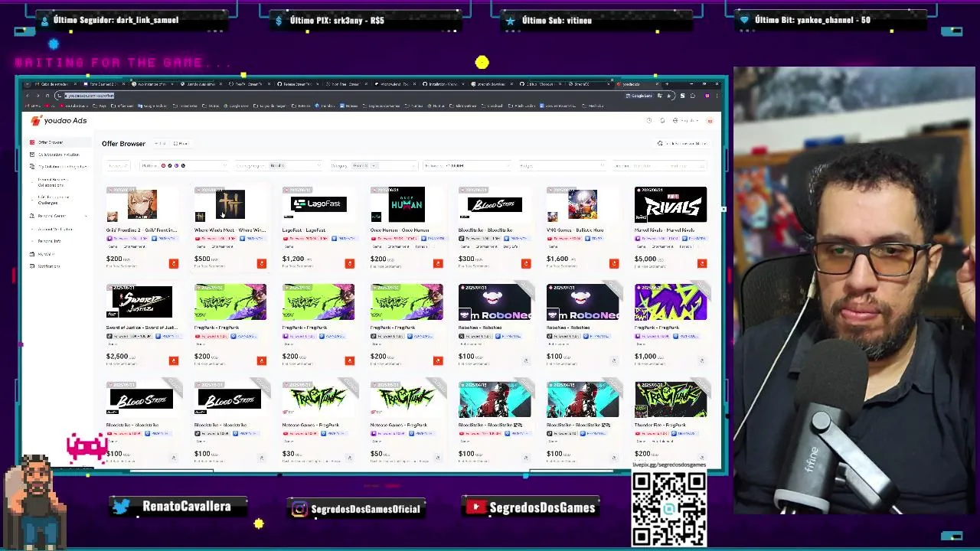
Task: Click the button at right of Offer Browser header
Action: point(681,144)
